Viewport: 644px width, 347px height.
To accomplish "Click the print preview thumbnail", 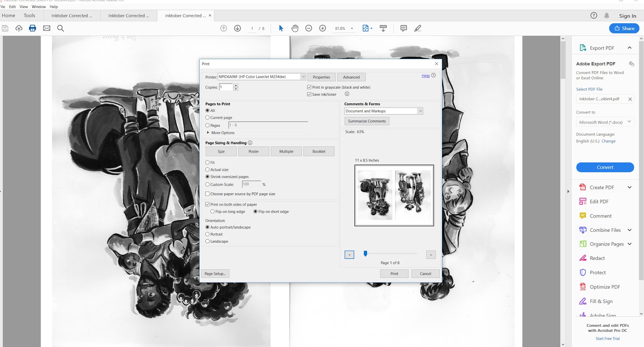I will click(394, 195).
